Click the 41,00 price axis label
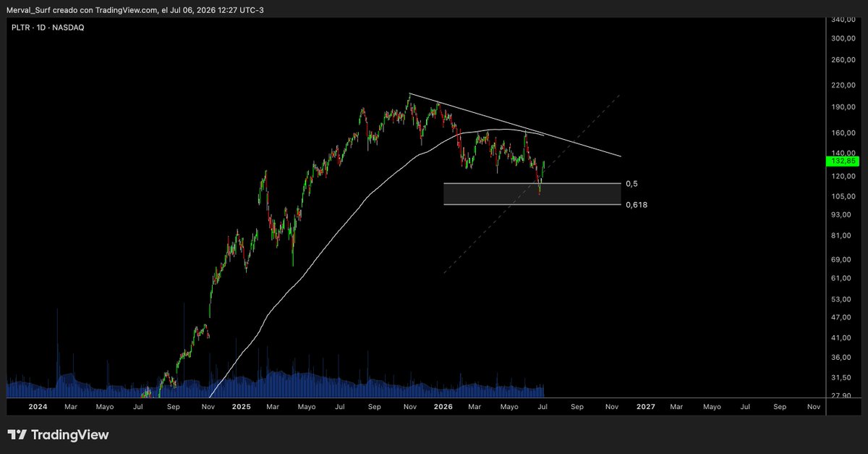This screenshot has height=454, width=868. [x=841, y=338]
